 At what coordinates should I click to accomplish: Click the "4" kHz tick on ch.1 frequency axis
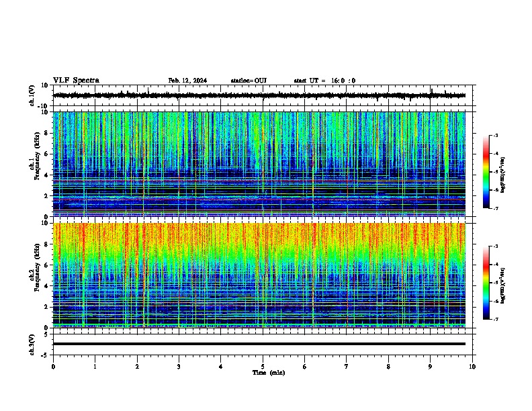click(x=46, y=175)
